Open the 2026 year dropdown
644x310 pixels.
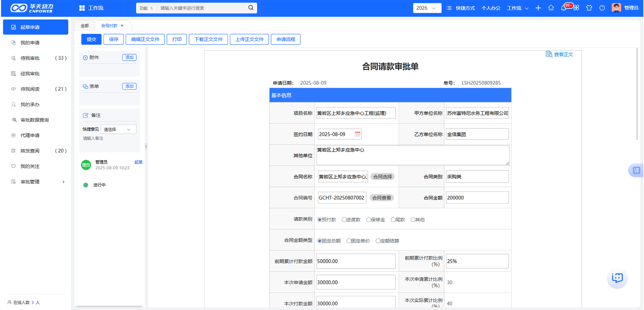(427, 8)
